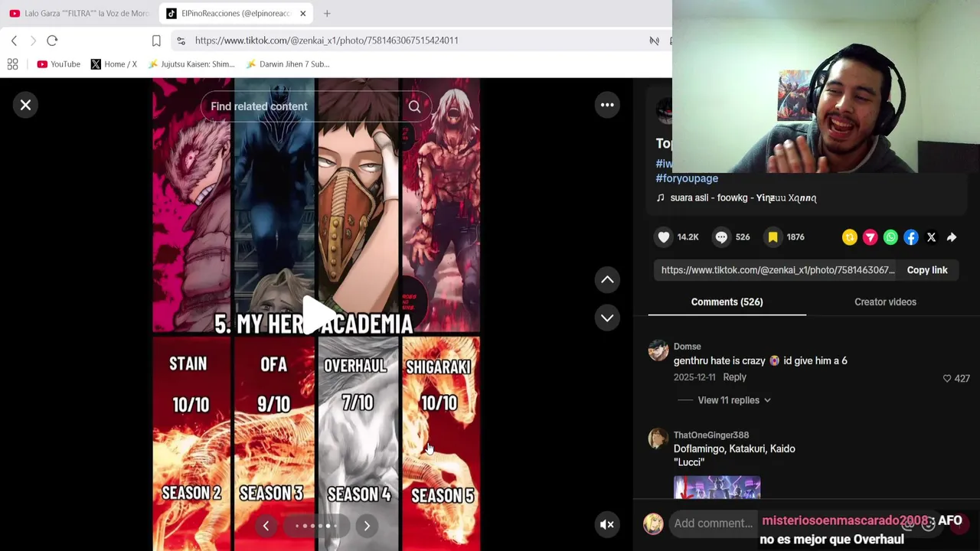Share to WhatsApp icon

[890, 237]
